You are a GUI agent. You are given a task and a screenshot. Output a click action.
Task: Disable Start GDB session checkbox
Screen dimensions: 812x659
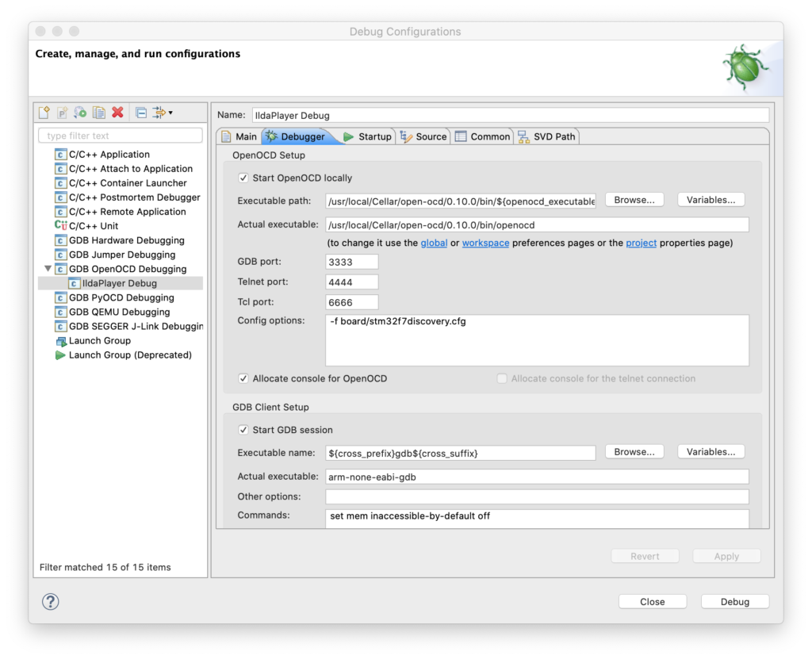tap(244, 430)
